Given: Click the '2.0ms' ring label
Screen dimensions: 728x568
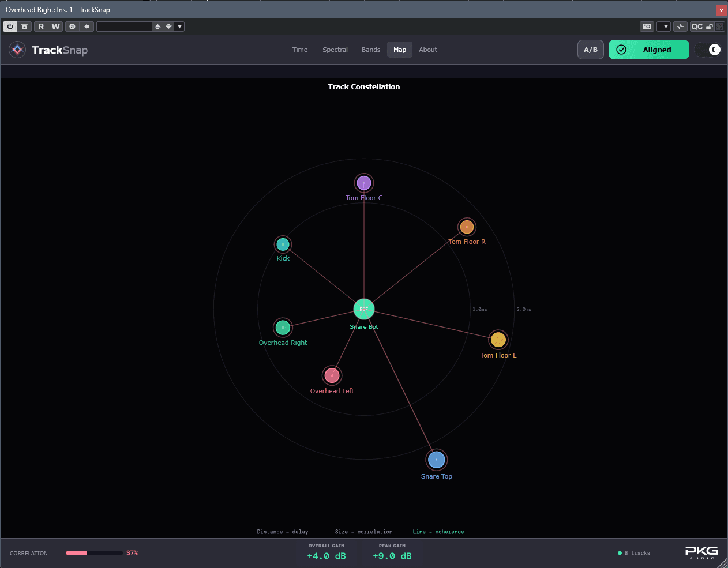Looking at the screenshot, I should (x=524, y=310).
